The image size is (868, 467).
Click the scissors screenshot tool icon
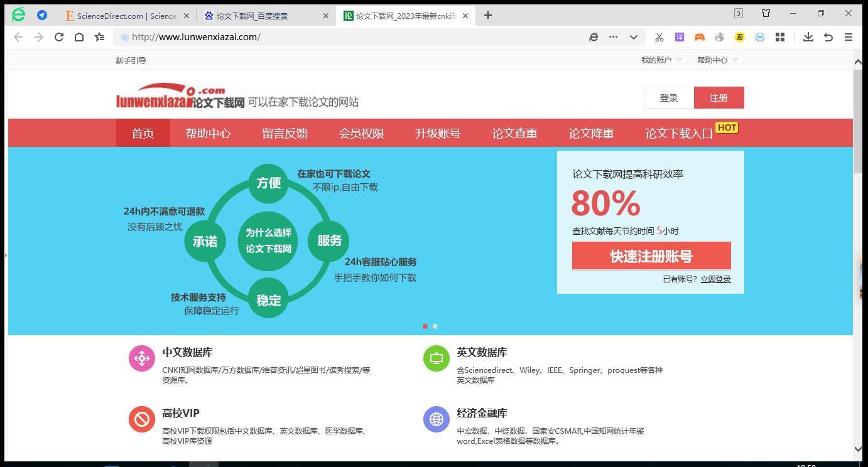659,37
